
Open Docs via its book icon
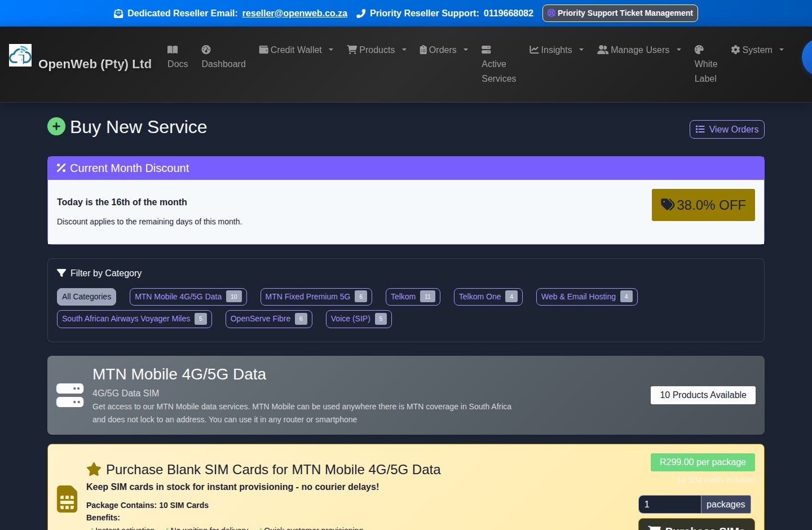(x=173, y=50)
